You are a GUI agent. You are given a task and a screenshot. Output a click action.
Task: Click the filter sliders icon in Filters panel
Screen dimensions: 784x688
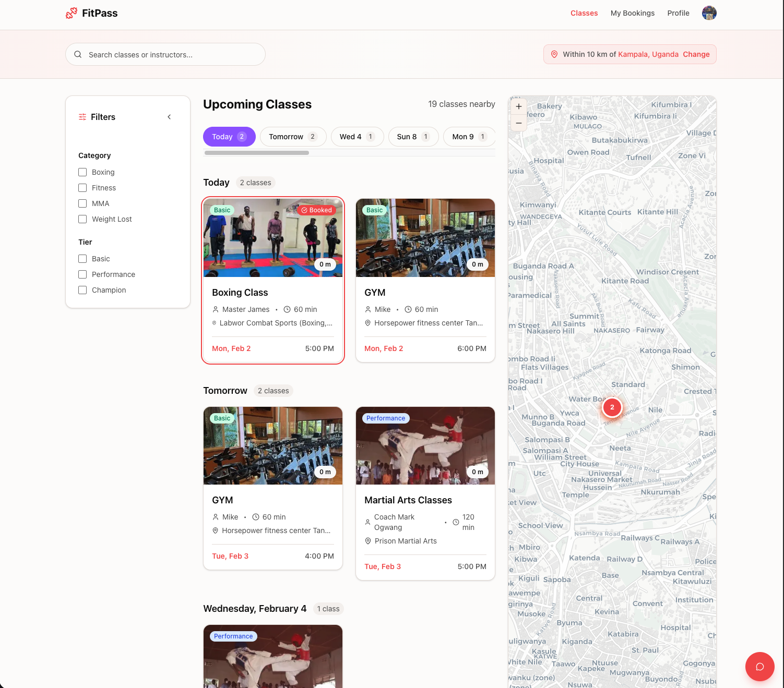pyautogui.click(x=82, y=117)
